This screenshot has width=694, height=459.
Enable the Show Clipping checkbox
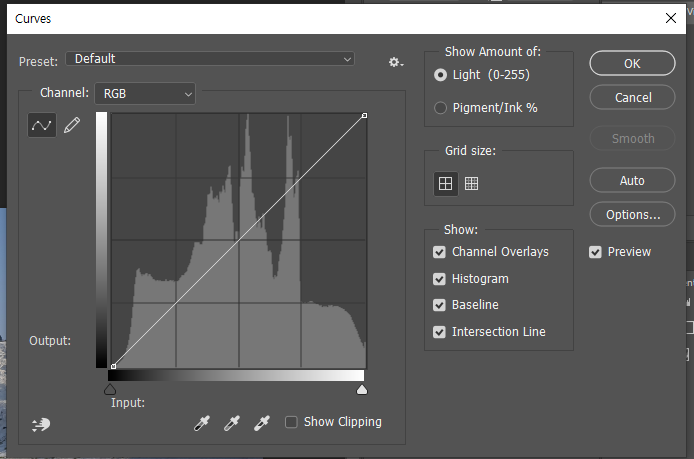click(x=291, y=422)
